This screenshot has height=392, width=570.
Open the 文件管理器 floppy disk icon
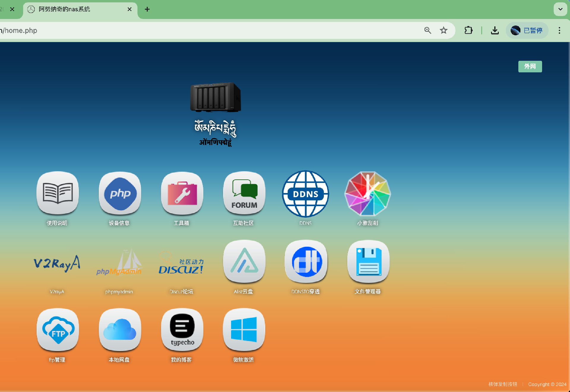368,262
